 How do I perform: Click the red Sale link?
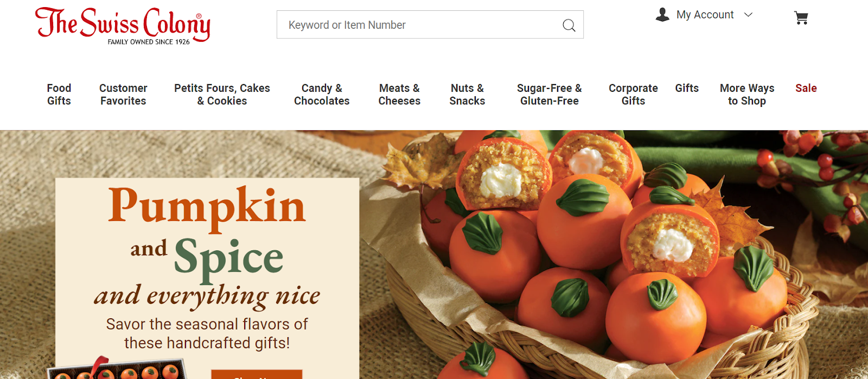pyautogui.click(x=806, y=88)
